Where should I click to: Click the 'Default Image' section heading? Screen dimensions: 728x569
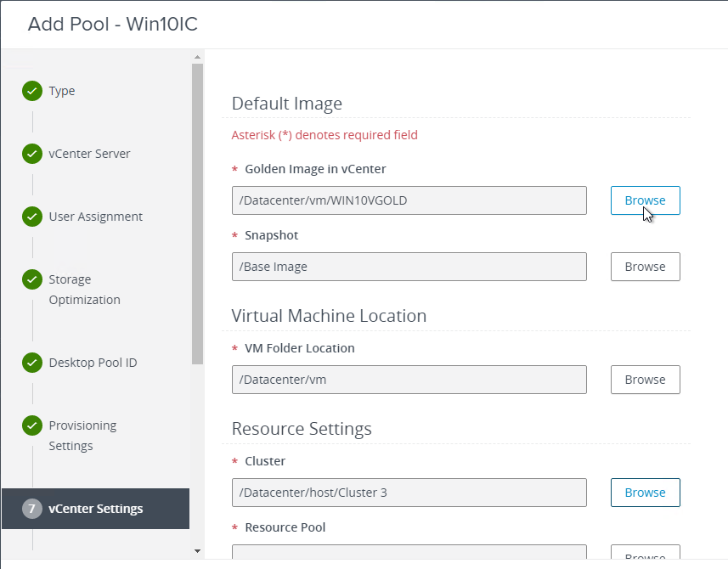(287, 104)
